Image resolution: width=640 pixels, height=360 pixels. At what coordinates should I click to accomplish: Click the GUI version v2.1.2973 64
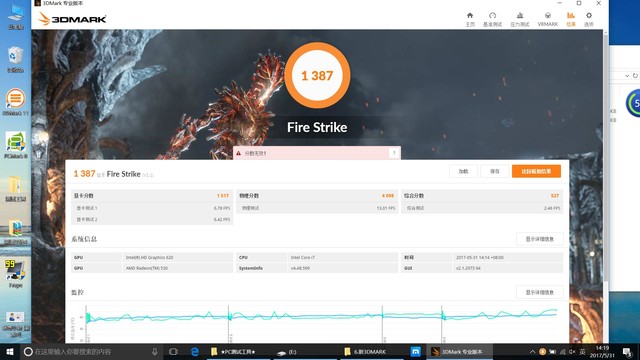coord(468,268)
